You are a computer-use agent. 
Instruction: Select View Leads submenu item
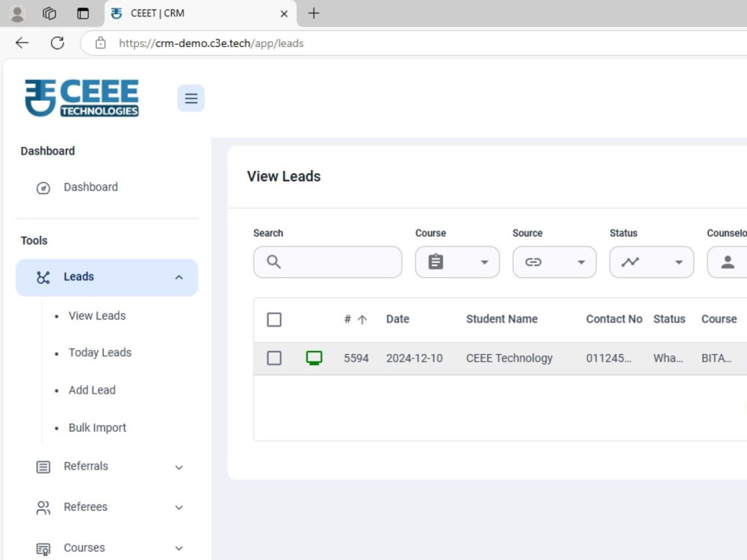coord(96,316)
